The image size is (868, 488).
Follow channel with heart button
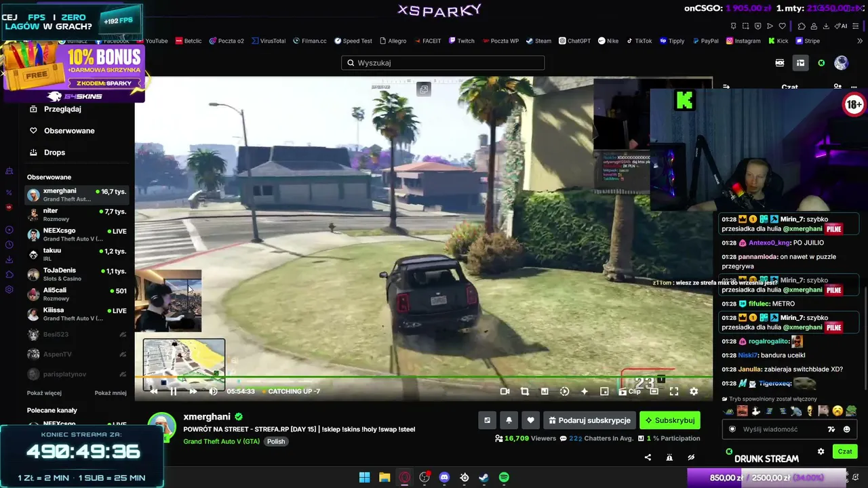click(531, 420)
